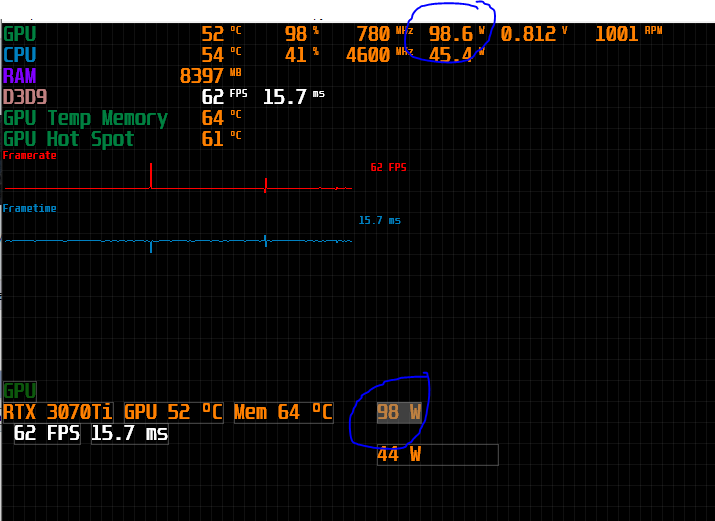This screenshot has width=715, height=521.
Task: Click the 61 °C hot spot value
Action: coord(221,139)
